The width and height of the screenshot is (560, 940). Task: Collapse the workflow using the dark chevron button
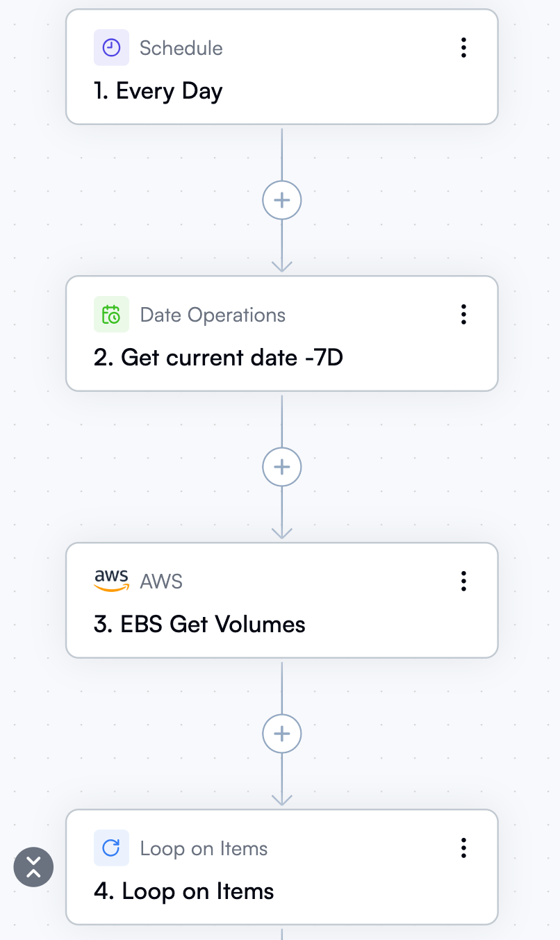(33, 866)
